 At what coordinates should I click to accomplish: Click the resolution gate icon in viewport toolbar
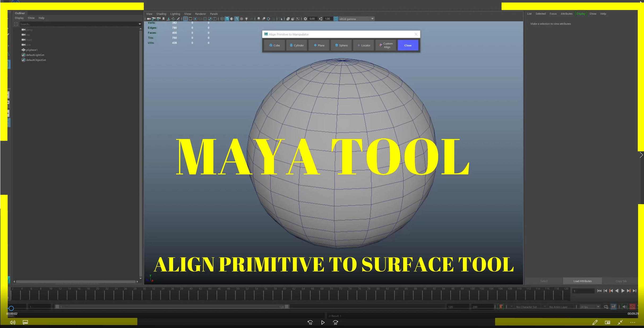click(195, 19)
